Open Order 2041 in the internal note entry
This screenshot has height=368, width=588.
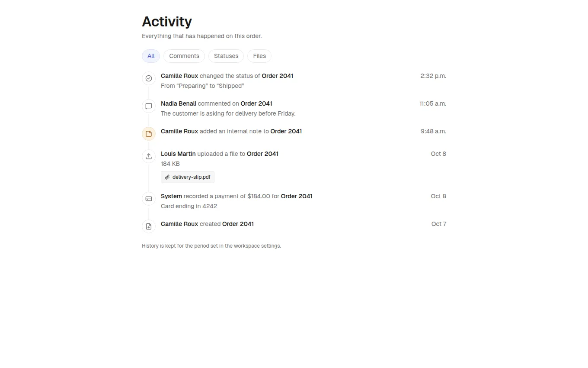pyautogui.click(x=286, y=131)
